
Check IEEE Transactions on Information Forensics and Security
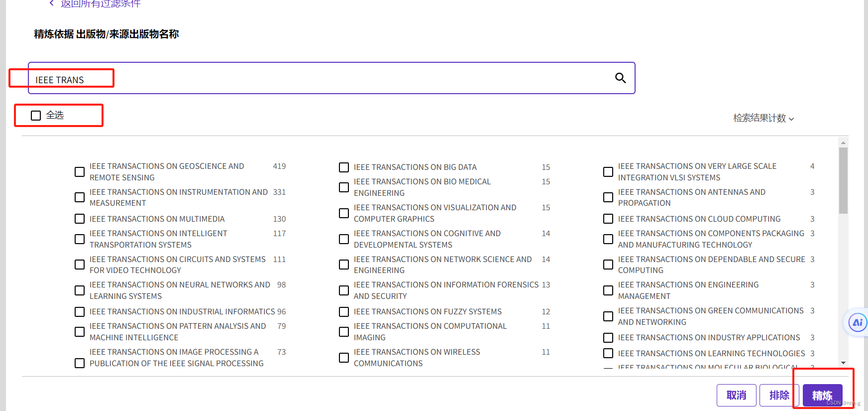[344, 290]
